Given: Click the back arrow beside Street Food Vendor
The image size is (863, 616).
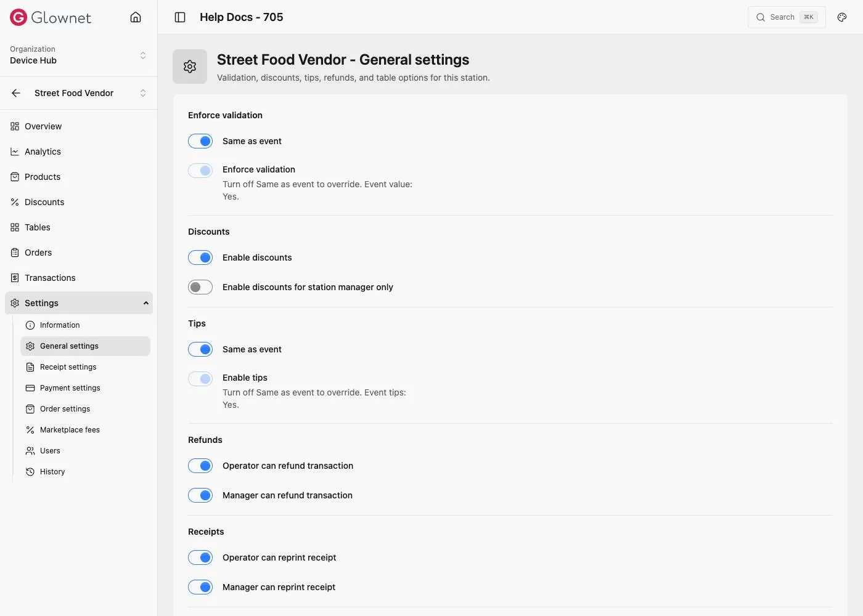Looking at the screenshot, I should click(16, 93).
